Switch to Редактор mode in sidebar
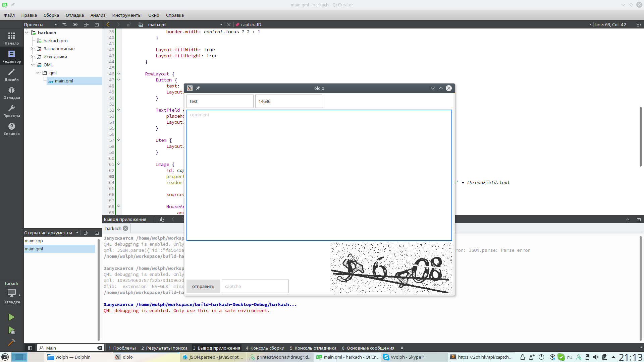This screenshot has width=644, height=362. [x=12, y=56]
